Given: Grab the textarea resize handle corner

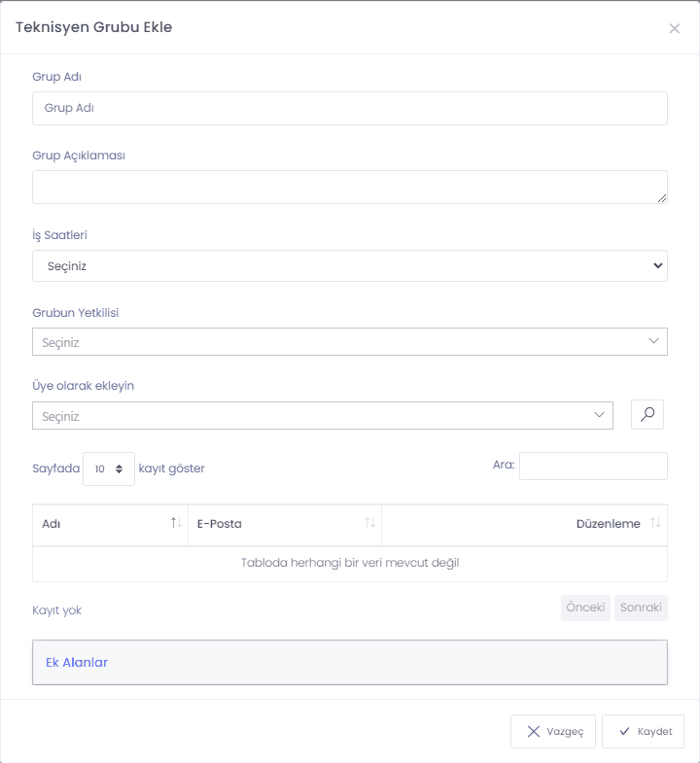Looking at the screenshot, I should [662, 198].
